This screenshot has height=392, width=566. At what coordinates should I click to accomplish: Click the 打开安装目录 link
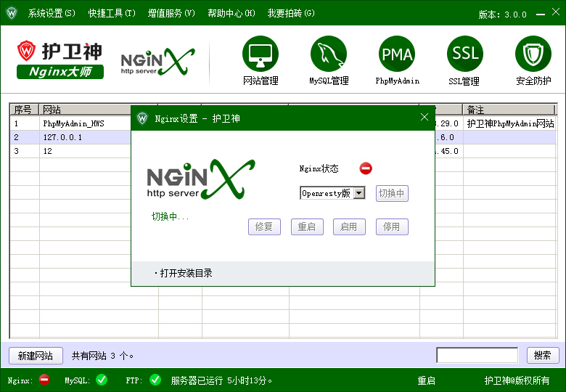point(186,273)
